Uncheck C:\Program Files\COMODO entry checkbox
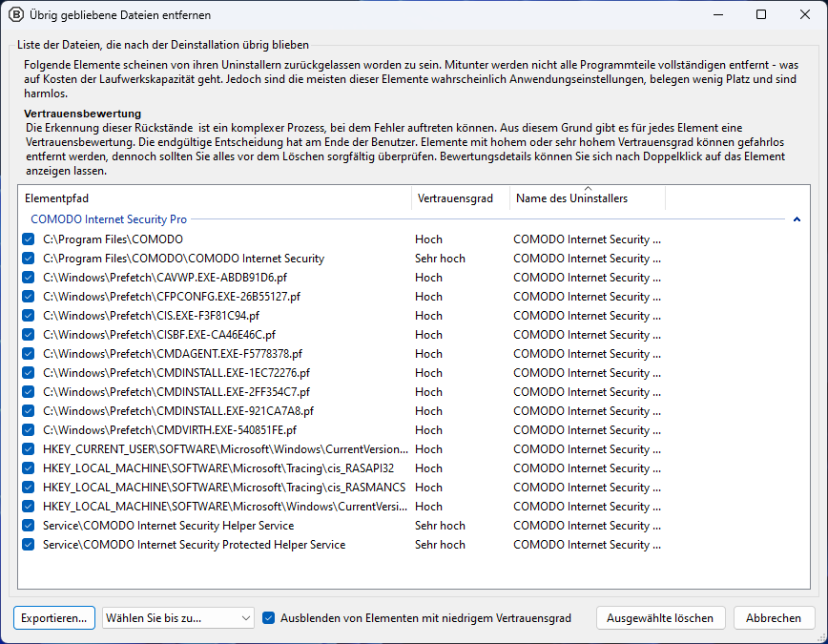The height and width of the screenshot is (644, 828). pyautogui.click(x=29, y=239)
